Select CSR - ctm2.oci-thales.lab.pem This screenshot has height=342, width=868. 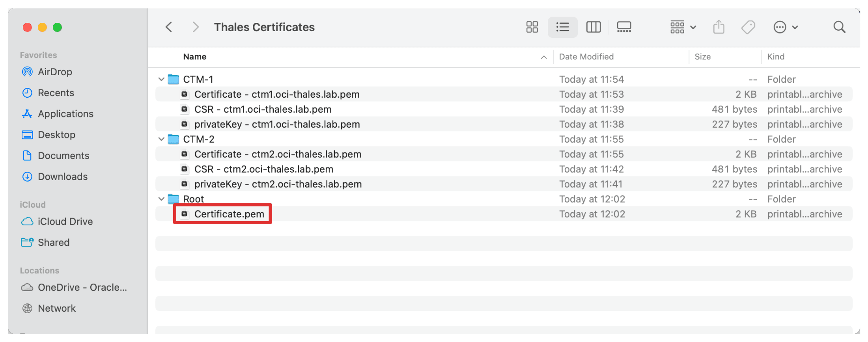504,169
